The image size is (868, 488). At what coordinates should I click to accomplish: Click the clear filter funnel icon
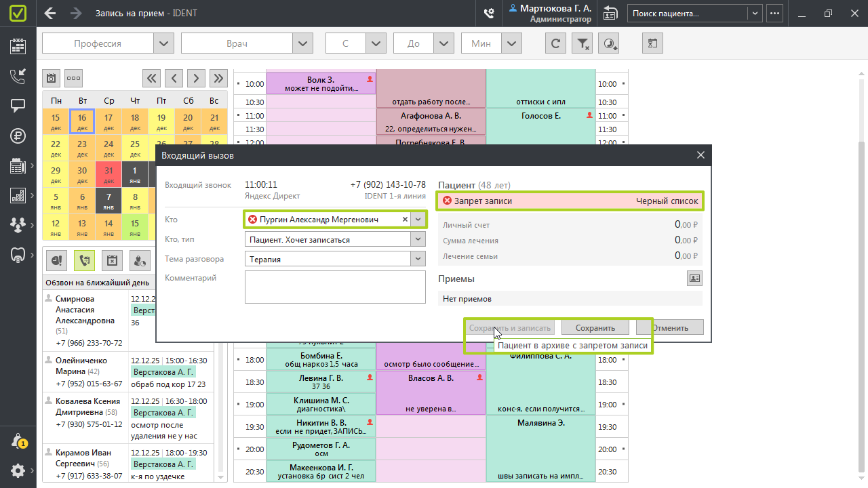click(x=583, y=43)
